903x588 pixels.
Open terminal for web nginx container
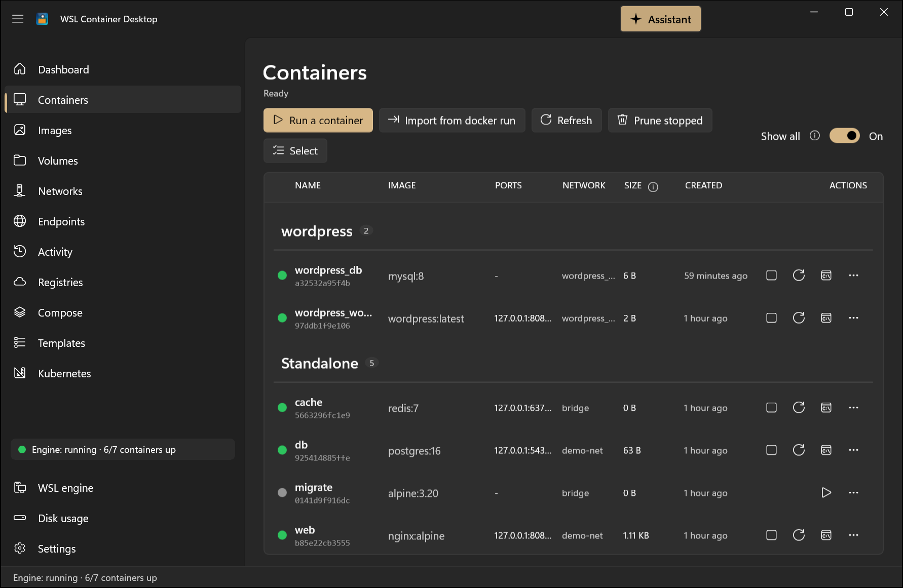tap(826, 535)
